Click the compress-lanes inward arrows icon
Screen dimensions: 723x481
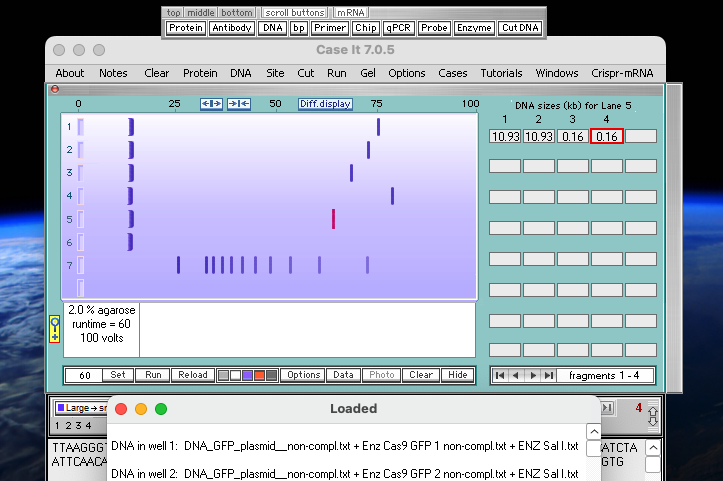238,104
